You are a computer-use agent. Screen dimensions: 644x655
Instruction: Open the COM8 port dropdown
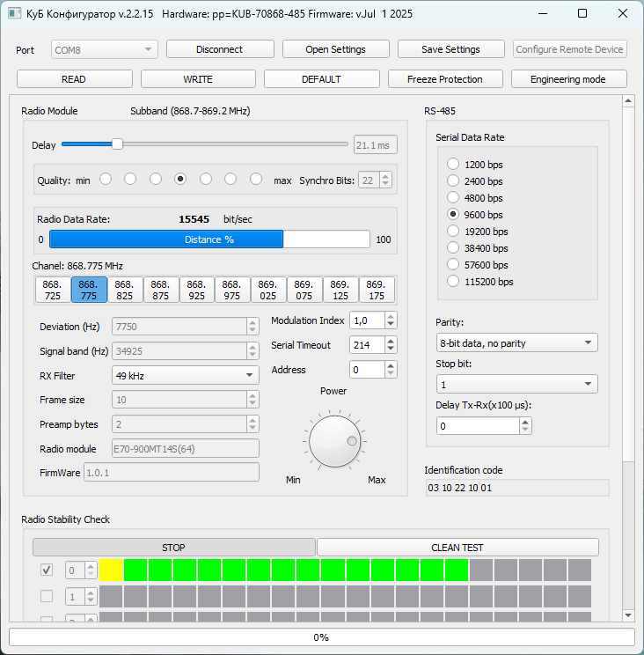pos(105,49)
